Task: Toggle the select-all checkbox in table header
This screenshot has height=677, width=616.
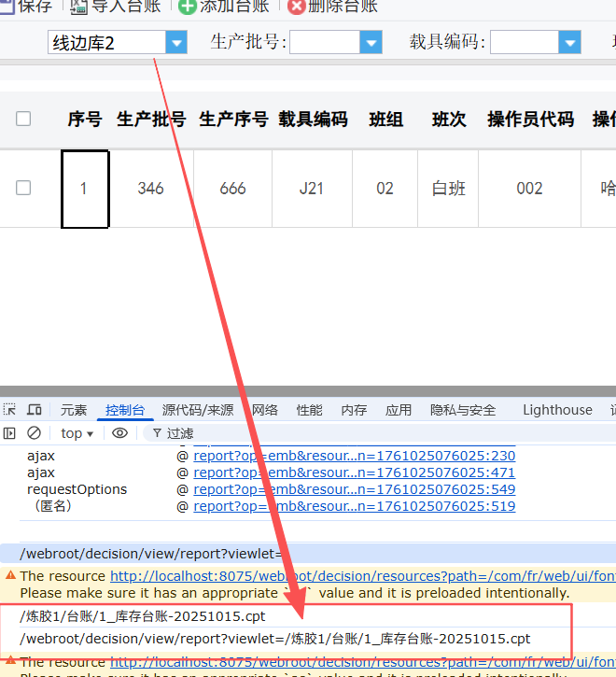Action: [23, 119]
